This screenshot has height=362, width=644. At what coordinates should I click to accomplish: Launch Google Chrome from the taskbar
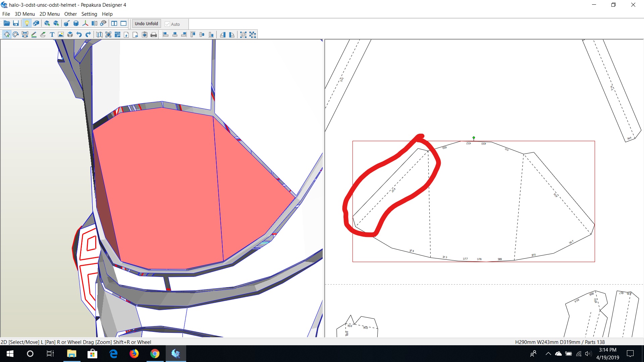155,354
